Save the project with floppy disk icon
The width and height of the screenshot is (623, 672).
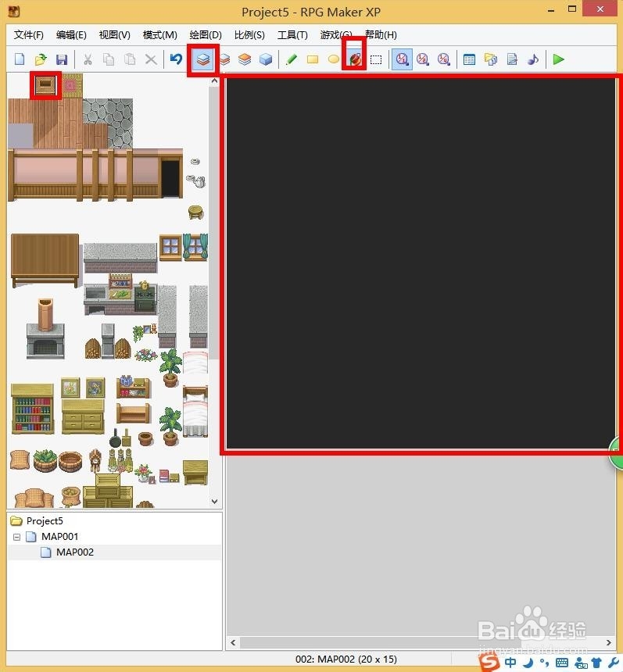tap(62, 59)
